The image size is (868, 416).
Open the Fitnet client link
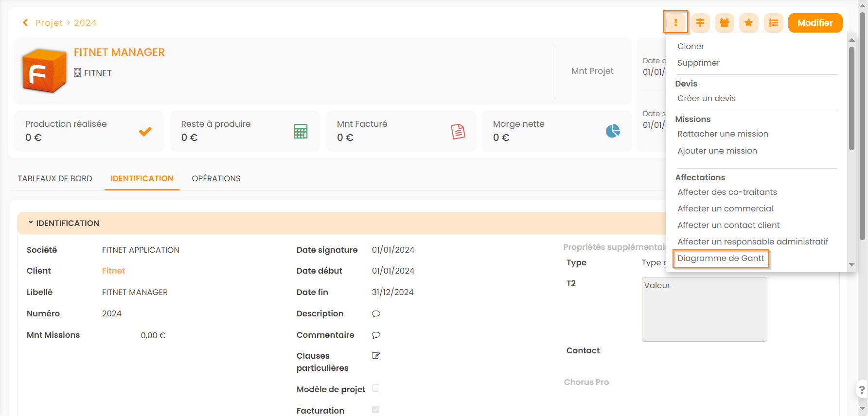click(x=113, y=271)
